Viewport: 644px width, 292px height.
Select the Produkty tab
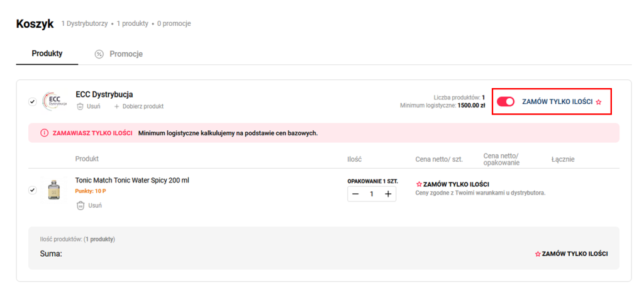click(x=47, y=53)
